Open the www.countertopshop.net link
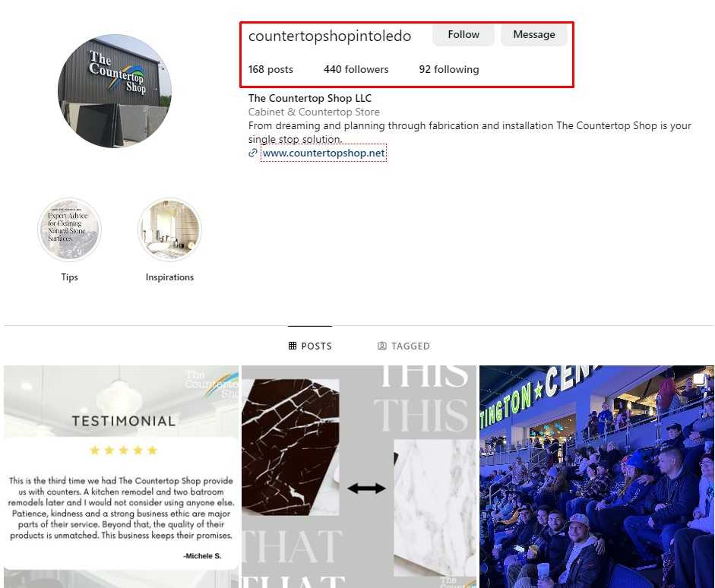The width and height of the screenshot is (715, 588). 324,153
